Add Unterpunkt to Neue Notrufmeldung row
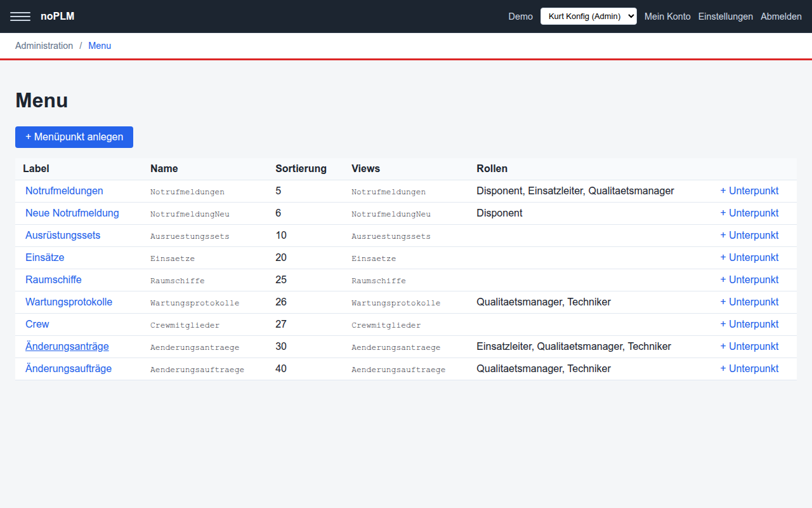The height and width of the screenshot is (508, 812). pos(749,213)
